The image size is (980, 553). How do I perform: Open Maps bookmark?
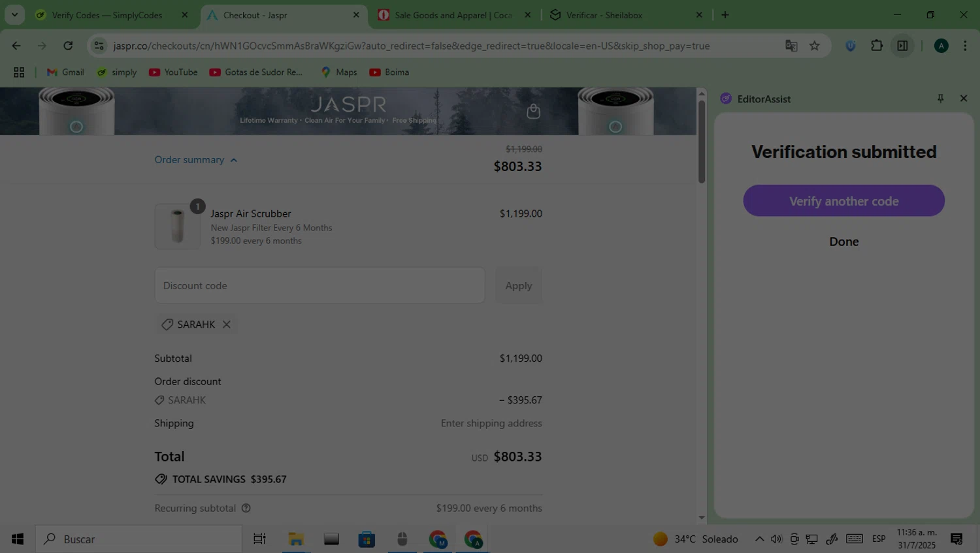pyautogui.click(x=339, y=72)
